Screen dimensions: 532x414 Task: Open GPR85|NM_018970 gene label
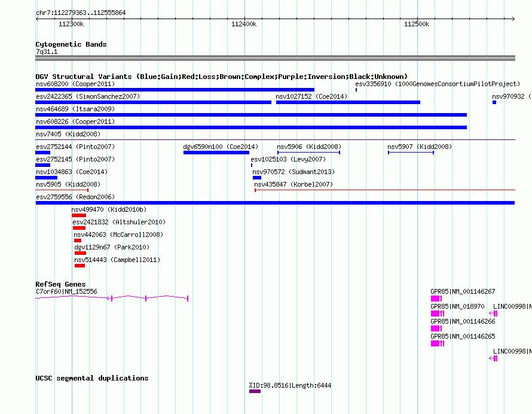pos(457,306)
